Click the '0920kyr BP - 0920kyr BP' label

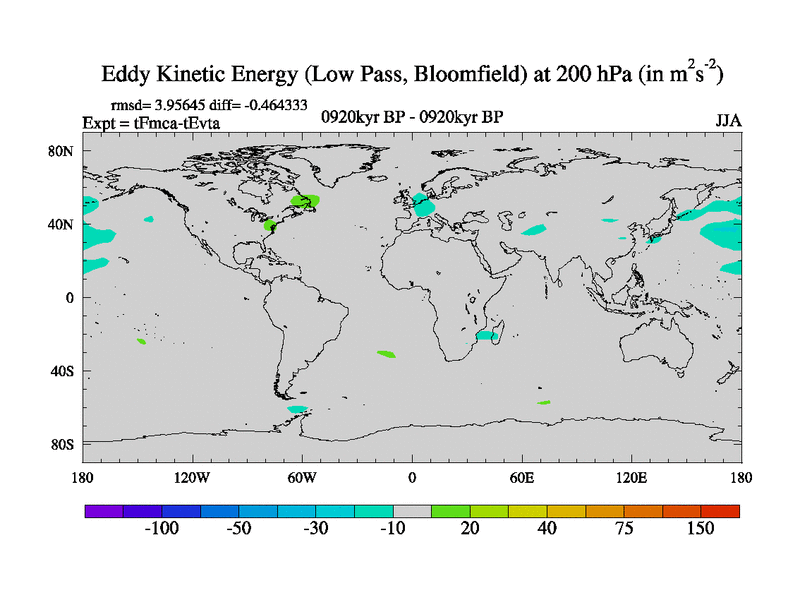(412, 117)
